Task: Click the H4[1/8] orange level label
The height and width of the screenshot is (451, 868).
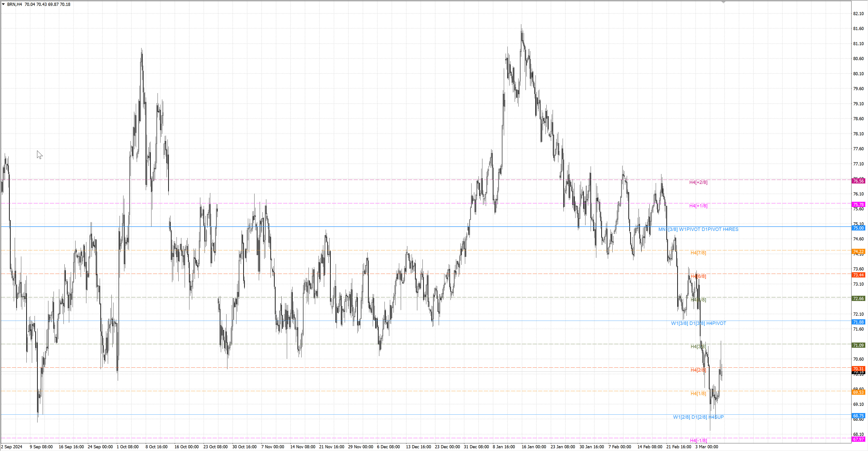Action: click(x=698, y=393)
